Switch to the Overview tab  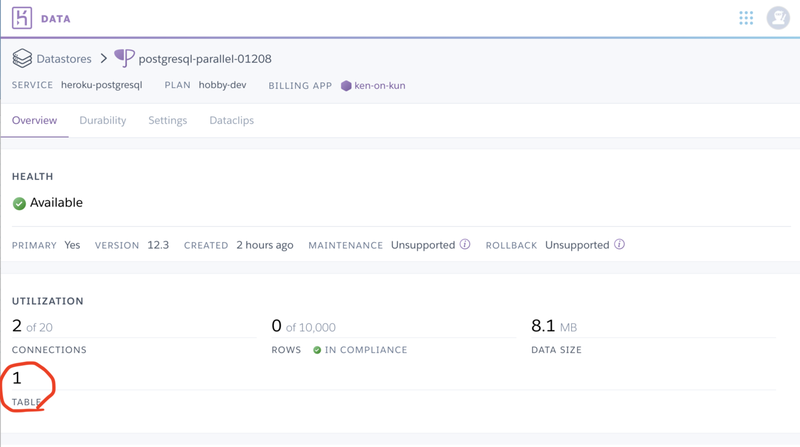(35, 120)
